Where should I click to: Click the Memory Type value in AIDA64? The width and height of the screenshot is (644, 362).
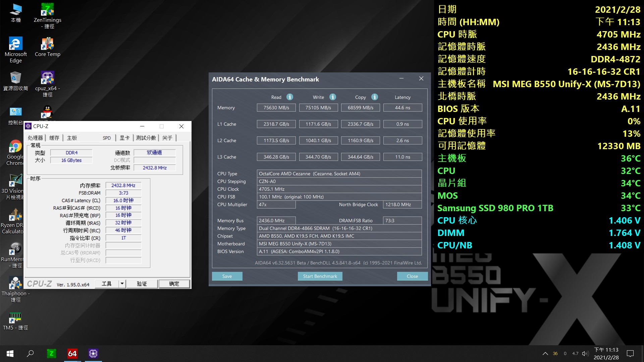tap(339, 228)
